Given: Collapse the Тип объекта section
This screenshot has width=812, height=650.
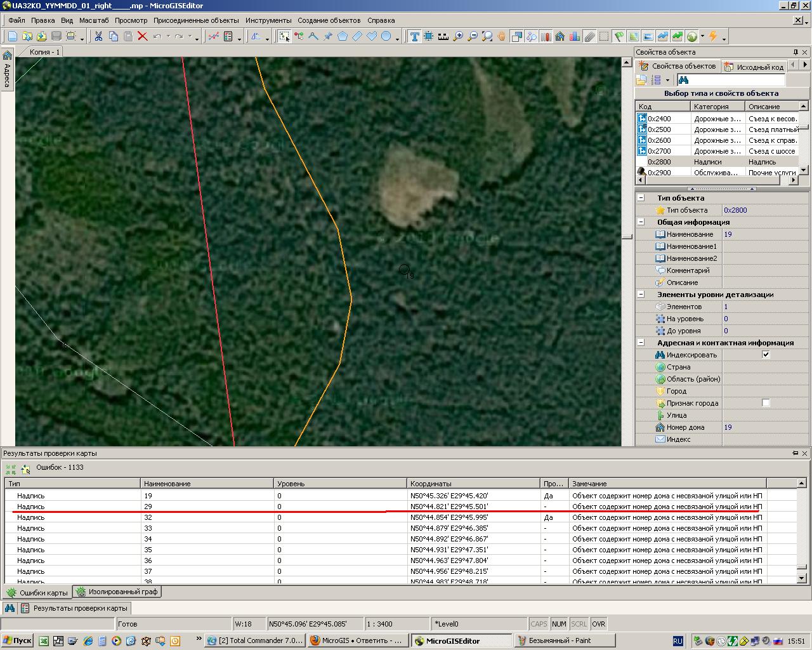Looking at the screenshot, I should tap(641, 198).
